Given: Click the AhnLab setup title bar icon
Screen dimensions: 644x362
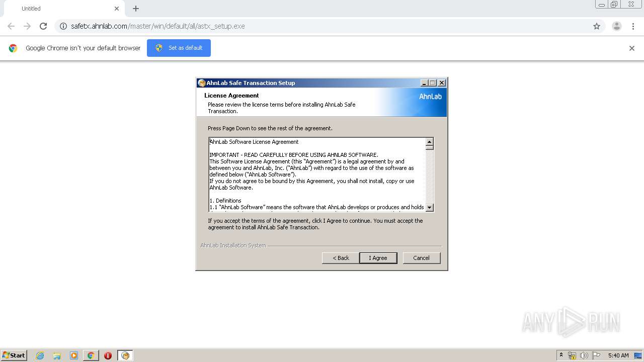Looking at the screenshot, I should (x=201, y=83).
